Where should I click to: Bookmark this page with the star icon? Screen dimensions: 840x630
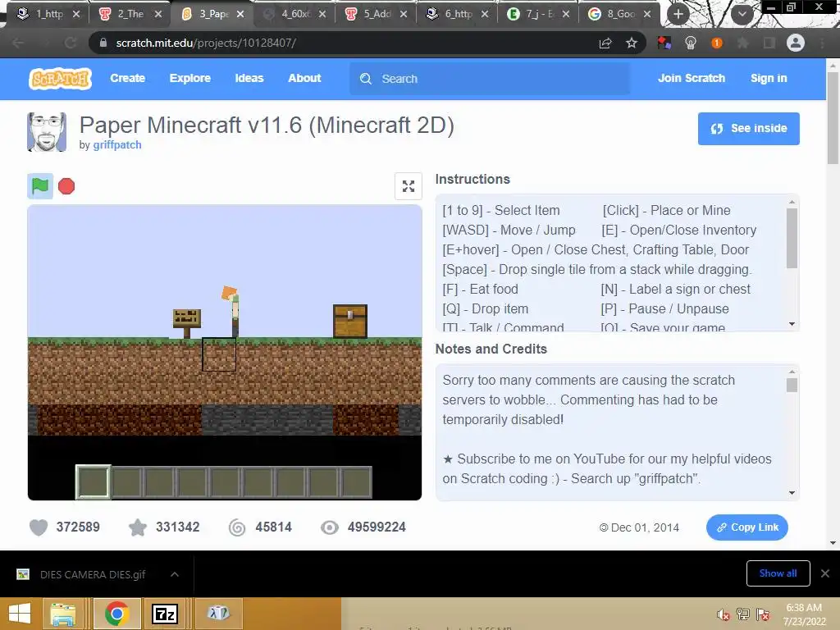click(632, 43)
